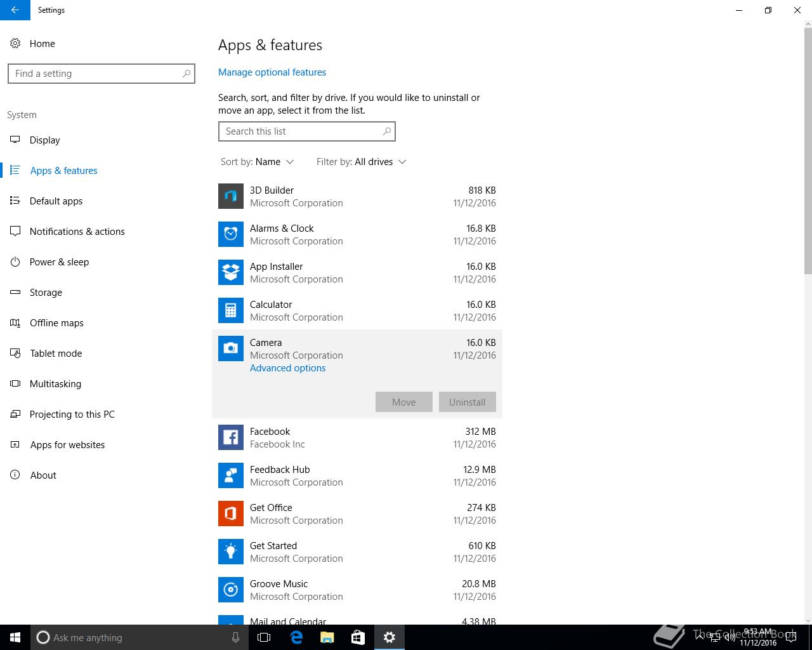This screenshot has width=812, height=650.
Task: Click the Get Office app icon
Action: coord(231,514)
